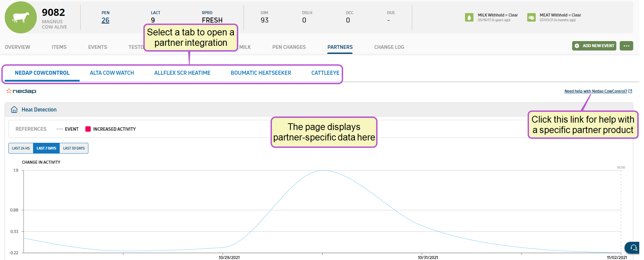Click the MILK Withhold droplet icon
Viewport: 644px width, 260px height.
click(x=469, y=18)
